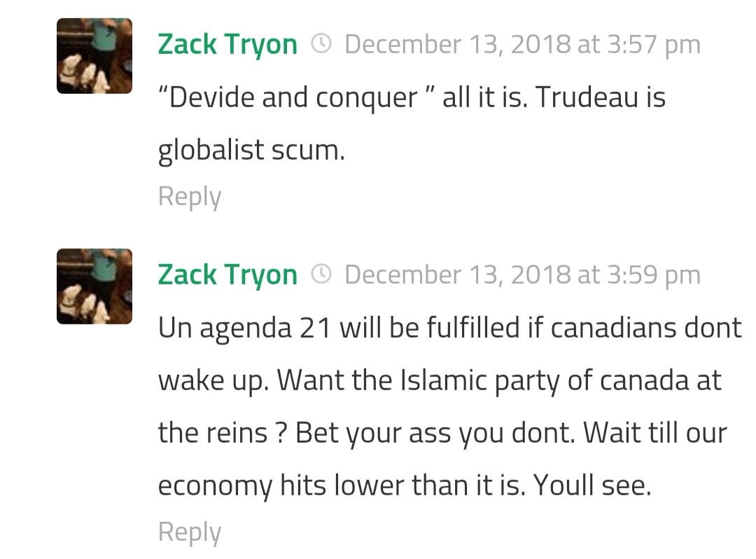The image size is (756, 559).
Task: Open Zack Tryon's name on the 3:57 pm comment
Action: point(227,45)
